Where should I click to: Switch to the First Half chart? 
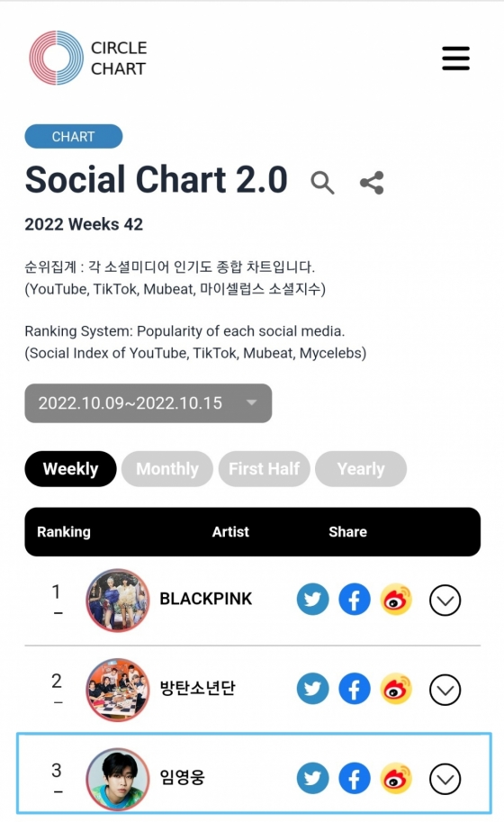tap(264, 469)
